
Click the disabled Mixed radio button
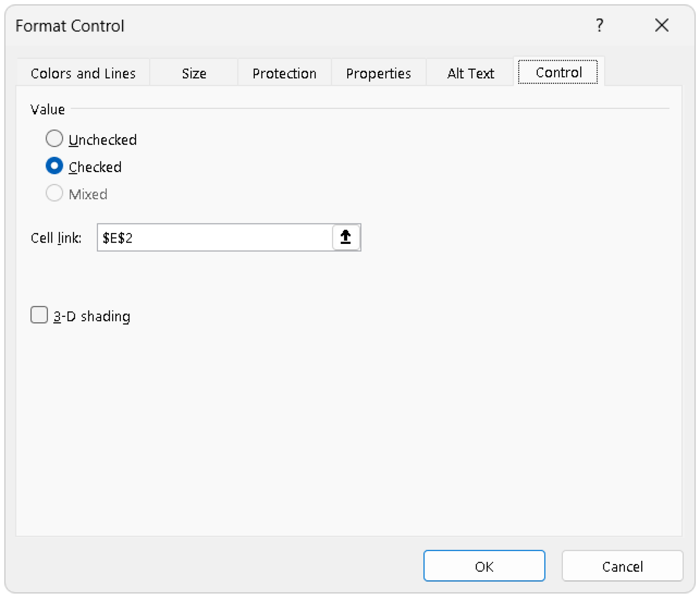coord(54,193)
